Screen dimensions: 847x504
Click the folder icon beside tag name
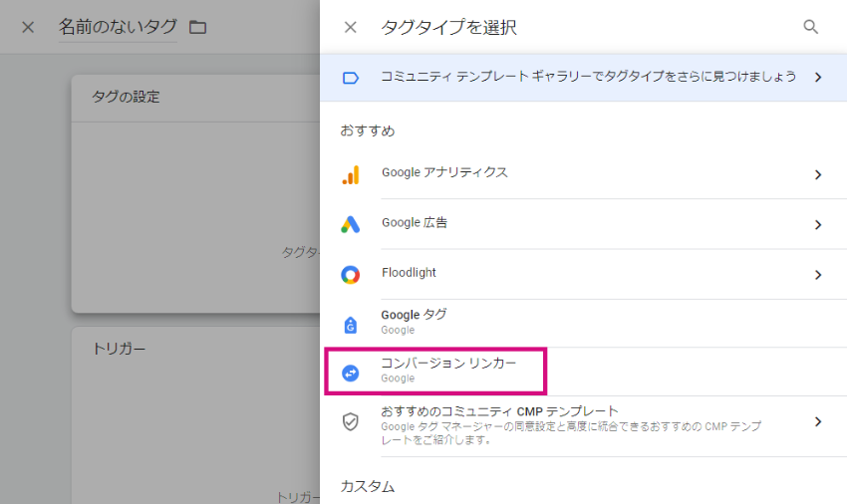coord(197,27)
